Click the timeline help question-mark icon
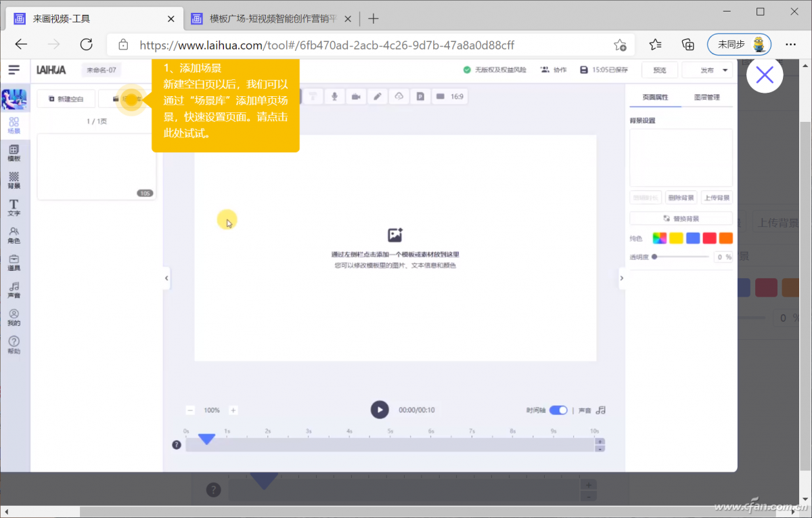 click(177, 445)
